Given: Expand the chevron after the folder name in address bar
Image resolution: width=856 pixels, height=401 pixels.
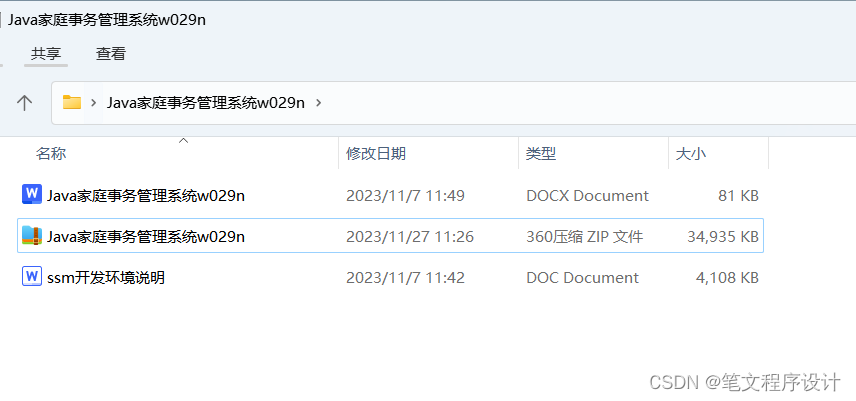Looking at the screenshot, I should [319, 102].
